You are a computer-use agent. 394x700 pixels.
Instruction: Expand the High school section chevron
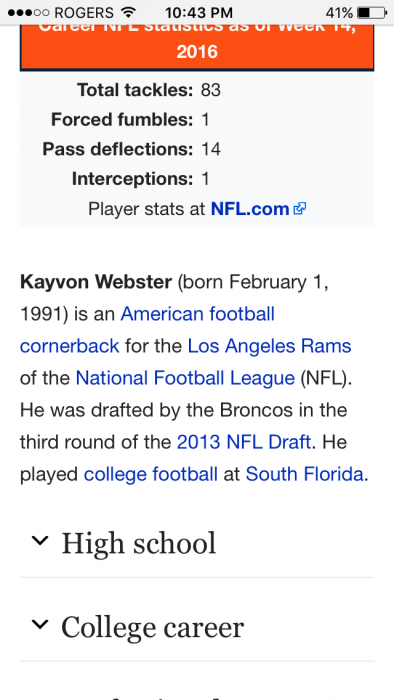(40, 541)
